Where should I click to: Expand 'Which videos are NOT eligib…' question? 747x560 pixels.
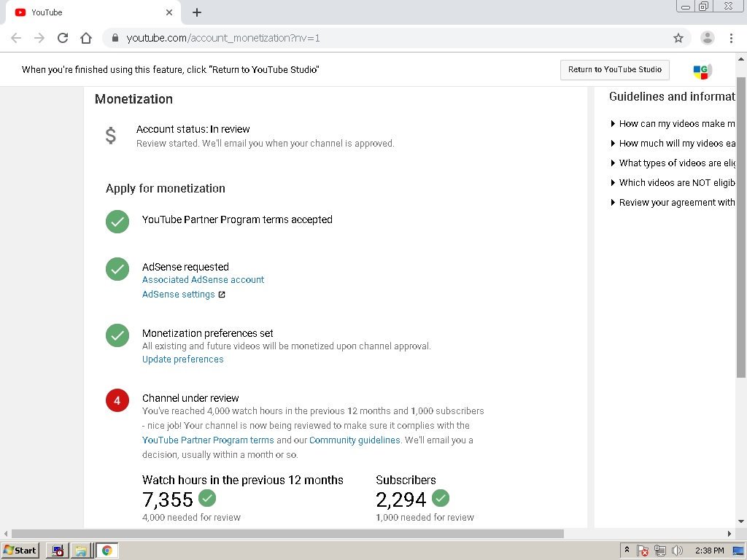[x=673, y=183]
